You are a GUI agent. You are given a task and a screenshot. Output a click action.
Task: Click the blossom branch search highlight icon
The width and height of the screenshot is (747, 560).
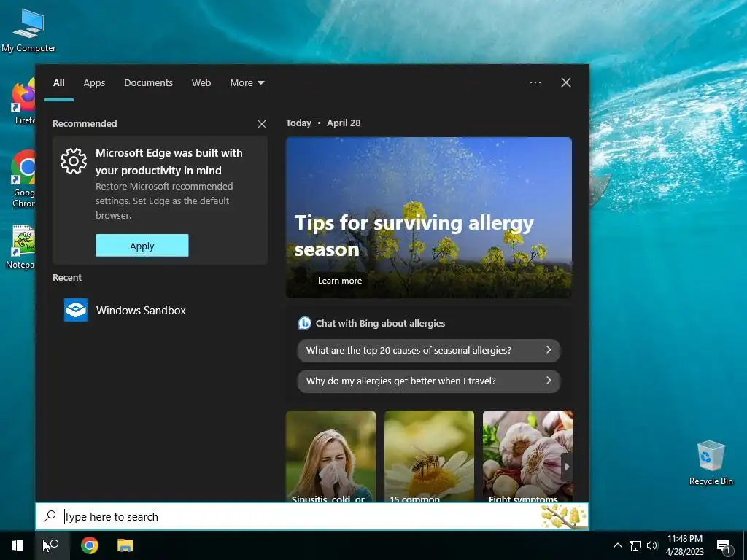click(564, 517)
